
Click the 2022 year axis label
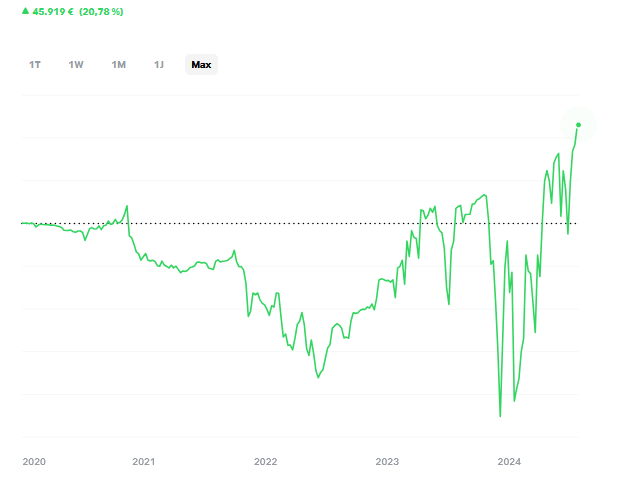[x=265, y=461]
